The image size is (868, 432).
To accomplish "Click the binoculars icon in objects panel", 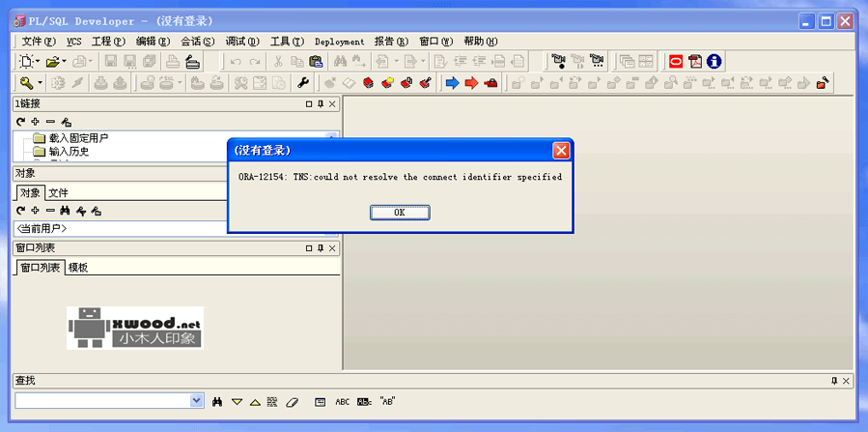I will [x=66, y=211].
